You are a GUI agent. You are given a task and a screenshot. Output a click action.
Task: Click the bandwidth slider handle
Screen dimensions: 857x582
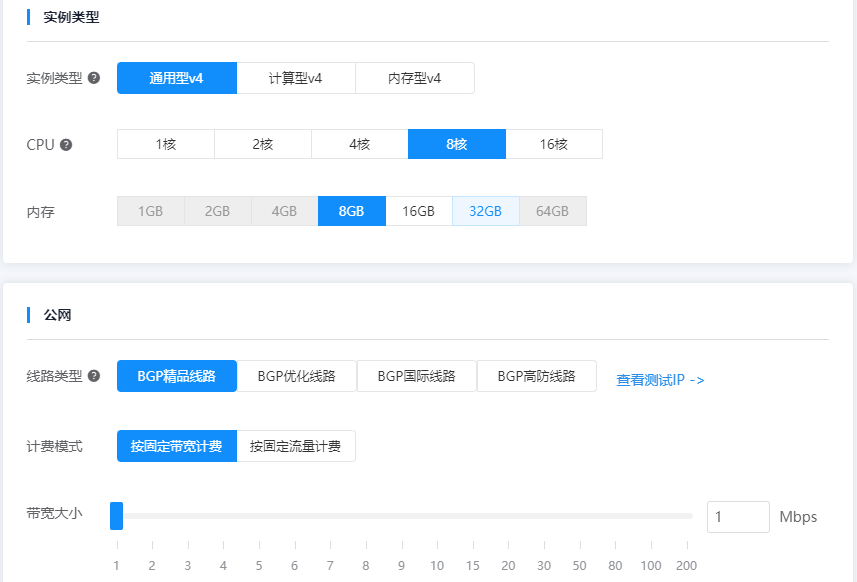[116, 516]
